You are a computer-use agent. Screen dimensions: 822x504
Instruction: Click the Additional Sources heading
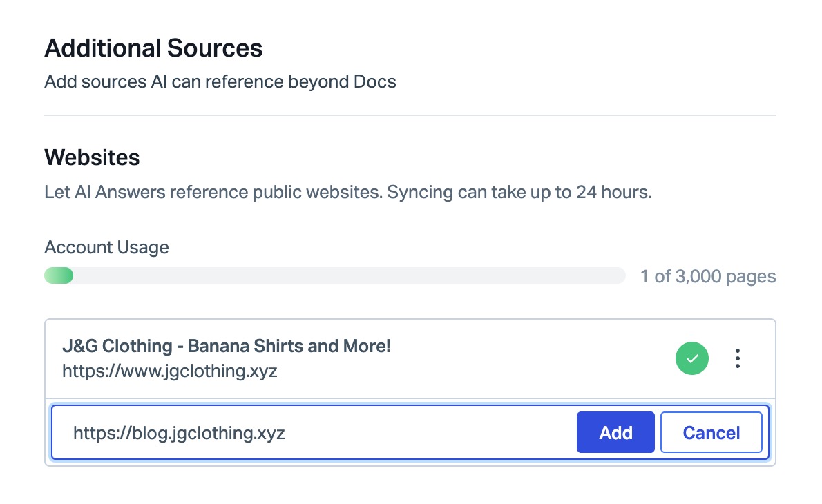[x=153, y=48]
